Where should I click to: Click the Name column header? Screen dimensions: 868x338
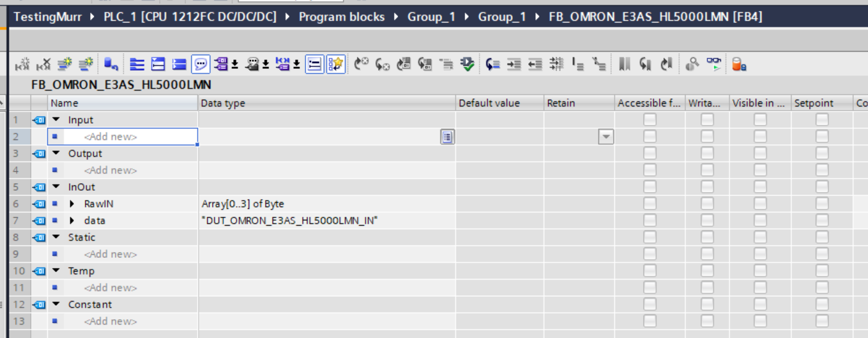122,103
